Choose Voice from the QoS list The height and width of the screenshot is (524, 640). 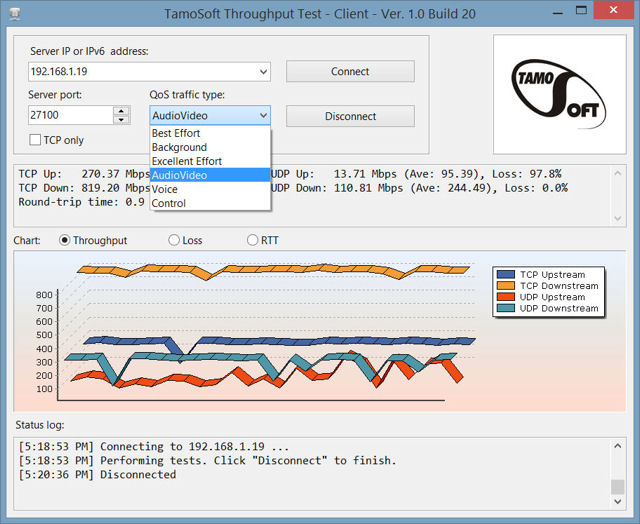click(210, 189)
